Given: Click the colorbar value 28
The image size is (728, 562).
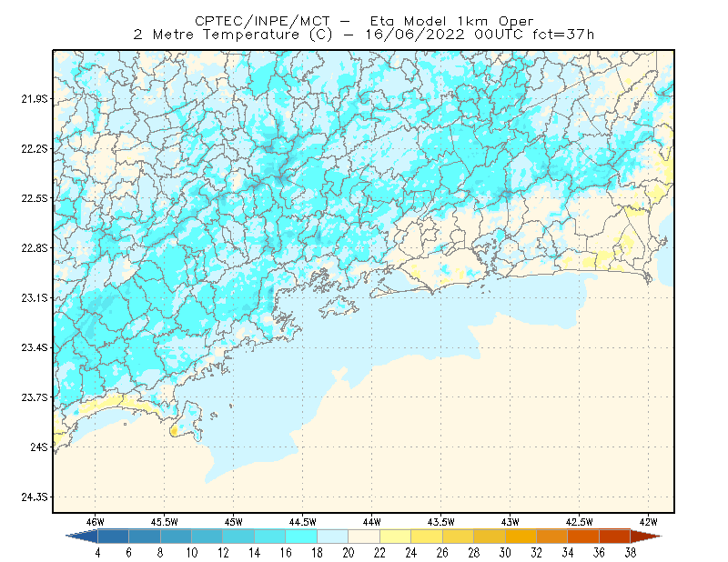Looking at the screenshot, I should click(x=473, y=553).
